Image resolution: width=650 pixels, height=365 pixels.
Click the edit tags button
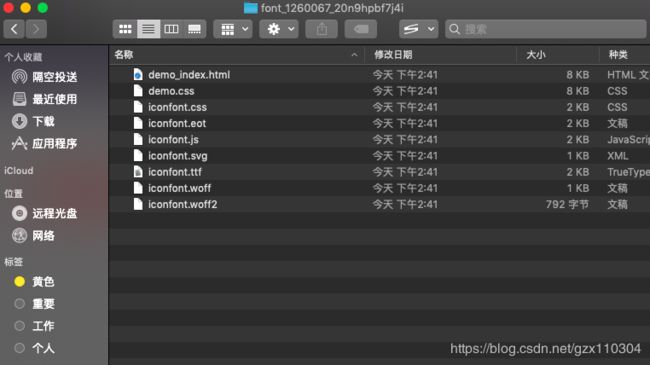coord(361,29)
